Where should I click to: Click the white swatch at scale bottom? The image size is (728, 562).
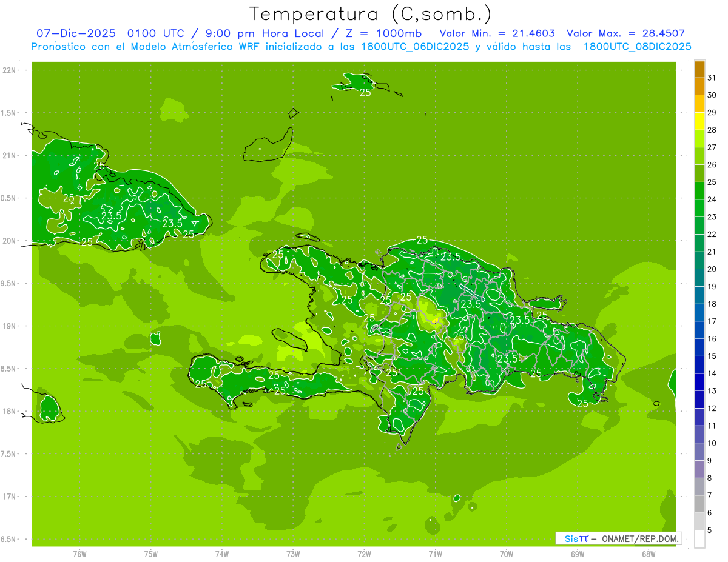tap(699, 539)
